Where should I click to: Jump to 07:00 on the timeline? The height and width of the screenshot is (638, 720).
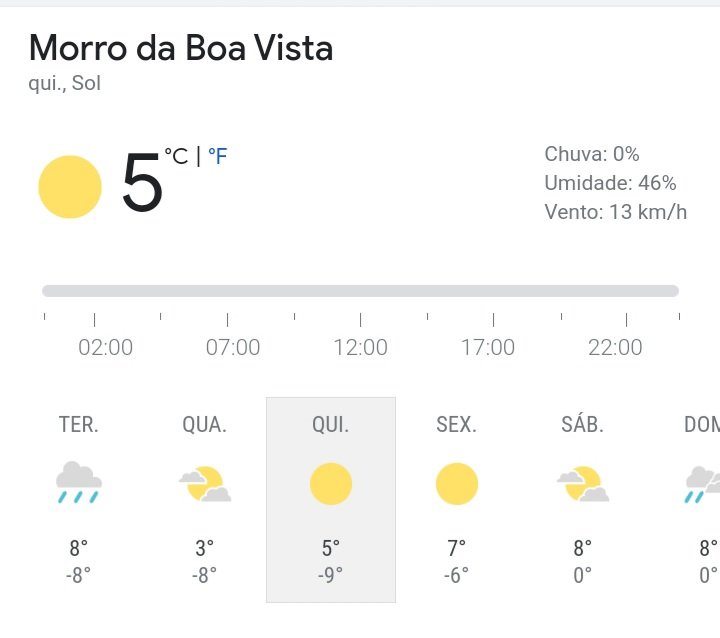(233, 347)
